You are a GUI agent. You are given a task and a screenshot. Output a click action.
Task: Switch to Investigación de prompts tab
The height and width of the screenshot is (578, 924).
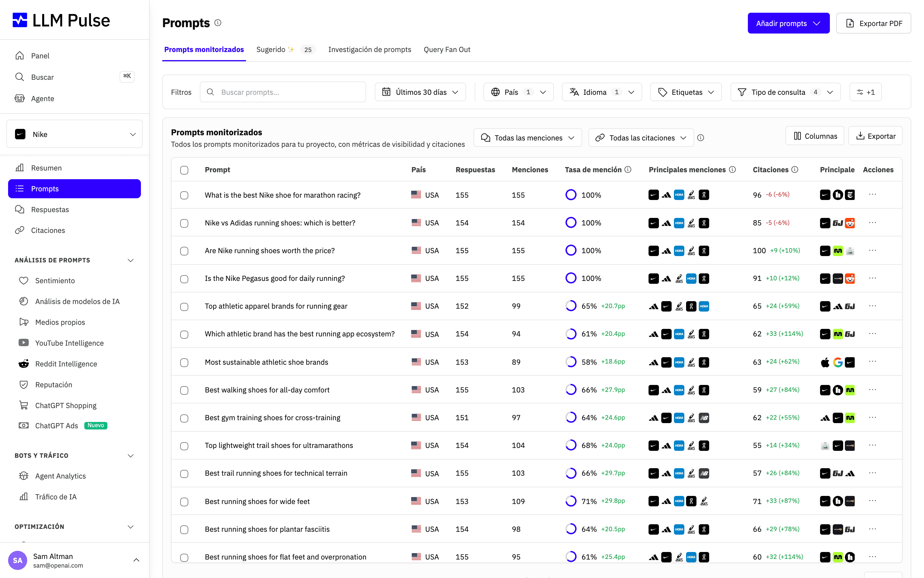click(x=370, y=50)
